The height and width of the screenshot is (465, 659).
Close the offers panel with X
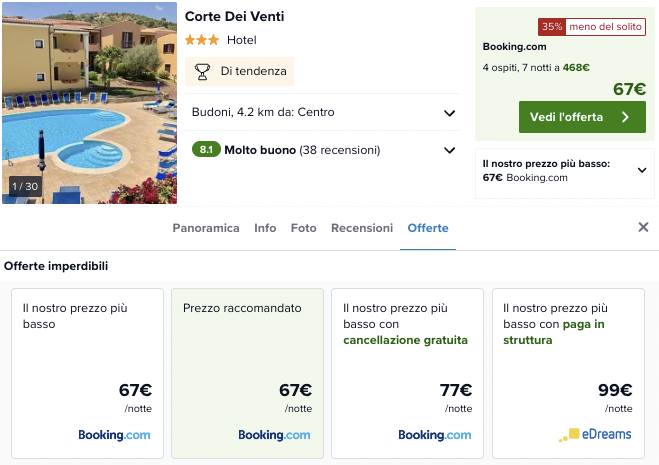[643, 227]
